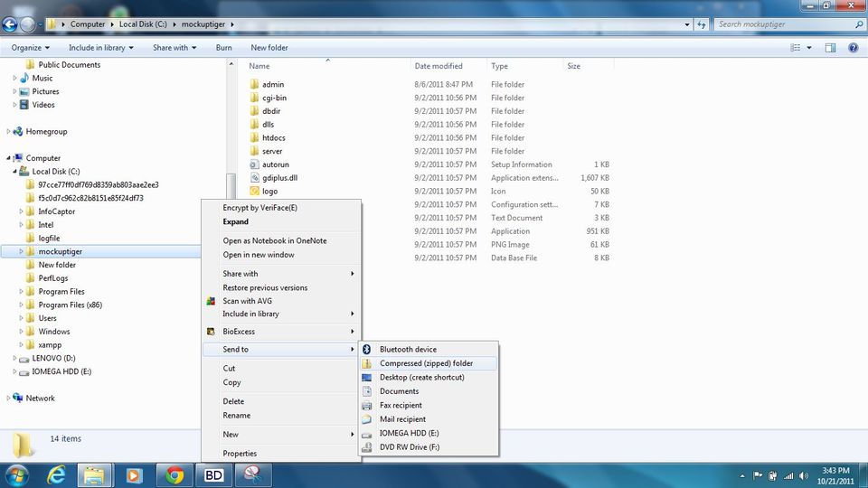Open Windows Explorer taskbar icon
The width and height of the screenshot is (868, 488).
[x=94, y=475]
